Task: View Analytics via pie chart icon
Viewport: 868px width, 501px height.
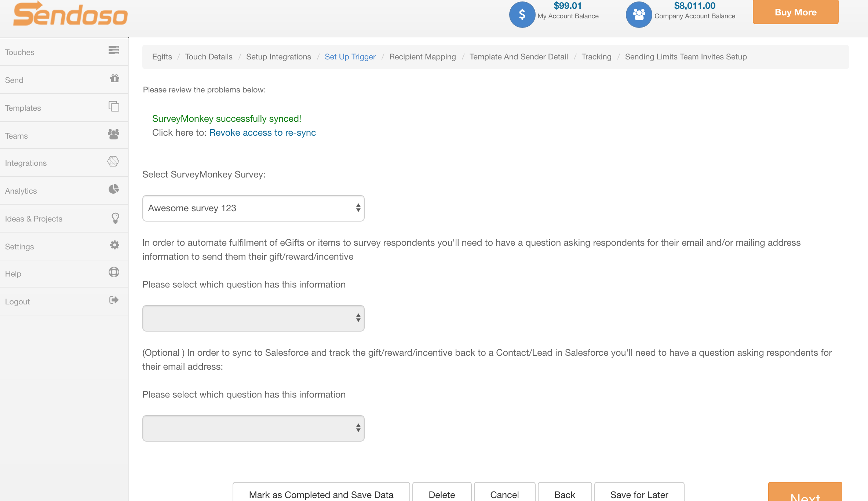Action: [x=113, y=189]
